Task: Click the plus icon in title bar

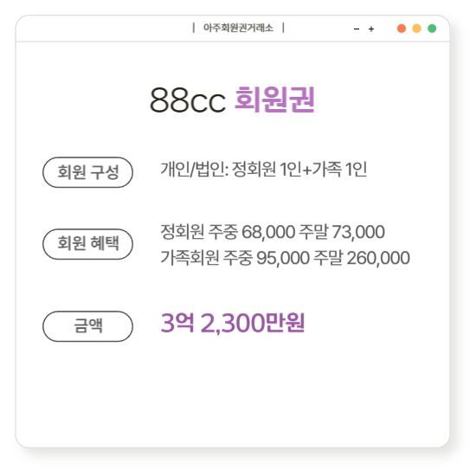Action: click(371, 29)
